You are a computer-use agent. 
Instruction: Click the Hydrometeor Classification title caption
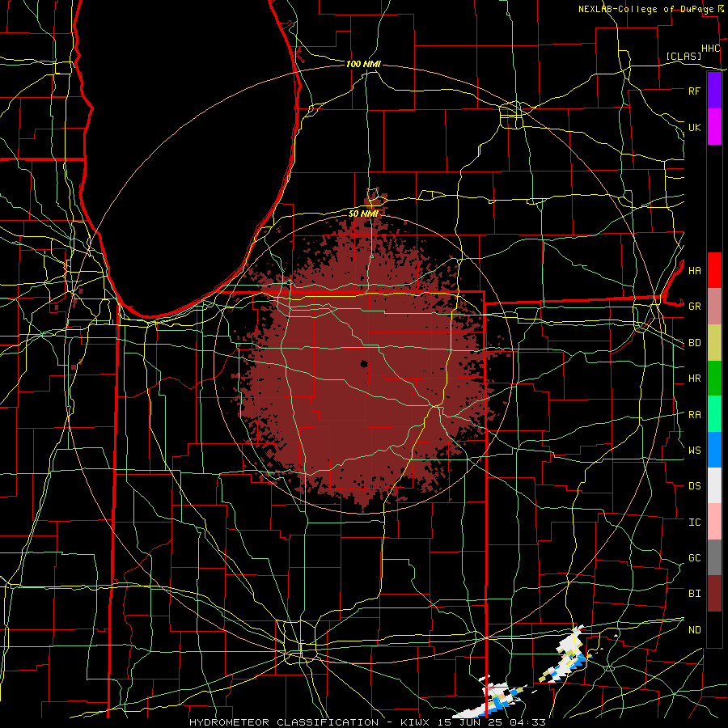pyautogui.click(x=367, y=722)
